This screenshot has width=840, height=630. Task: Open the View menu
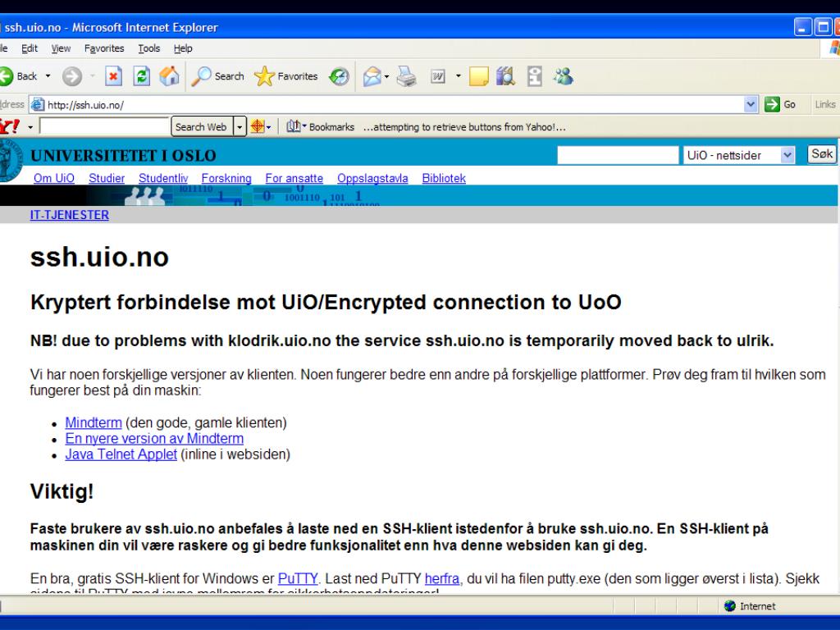[61, 48]
